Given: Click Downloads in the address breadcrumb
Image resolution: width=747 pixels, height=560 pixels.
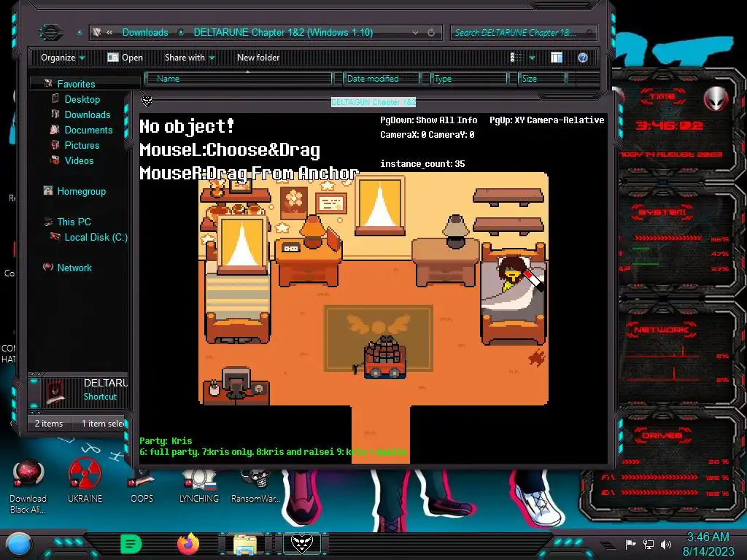Looking at the screenshot, I should [145, 32].
